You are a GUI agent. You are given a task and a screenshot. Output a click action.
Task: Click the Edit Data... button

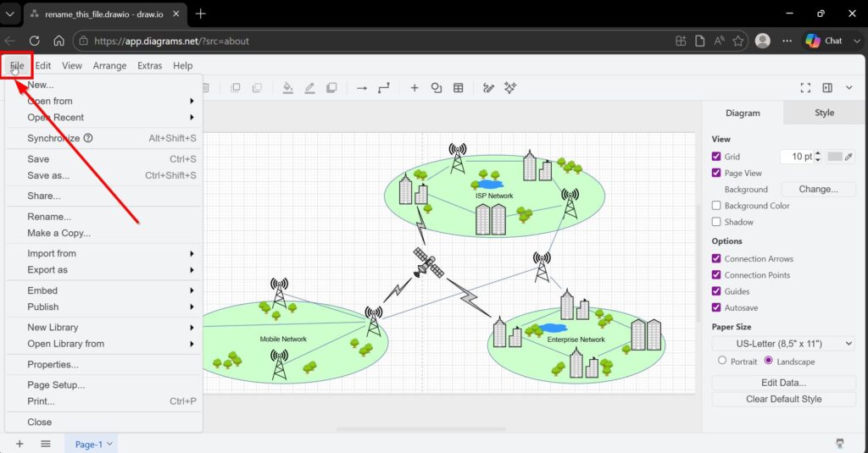pos(783,383)
